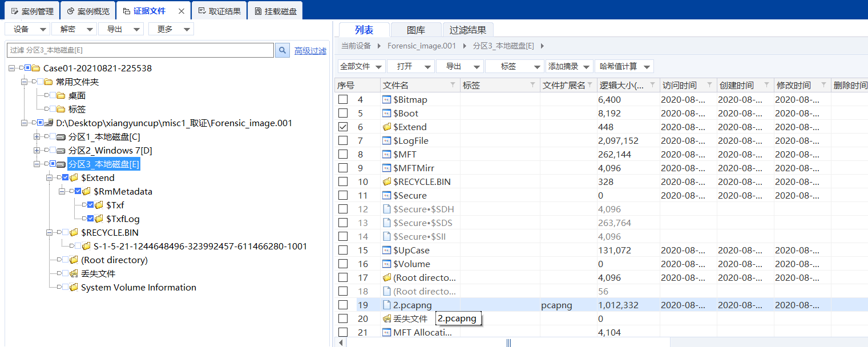Click the 分区1_本地磁盘[C] drive icon
This screenshot has height=347, width=868.
click(x=62, y=136)
